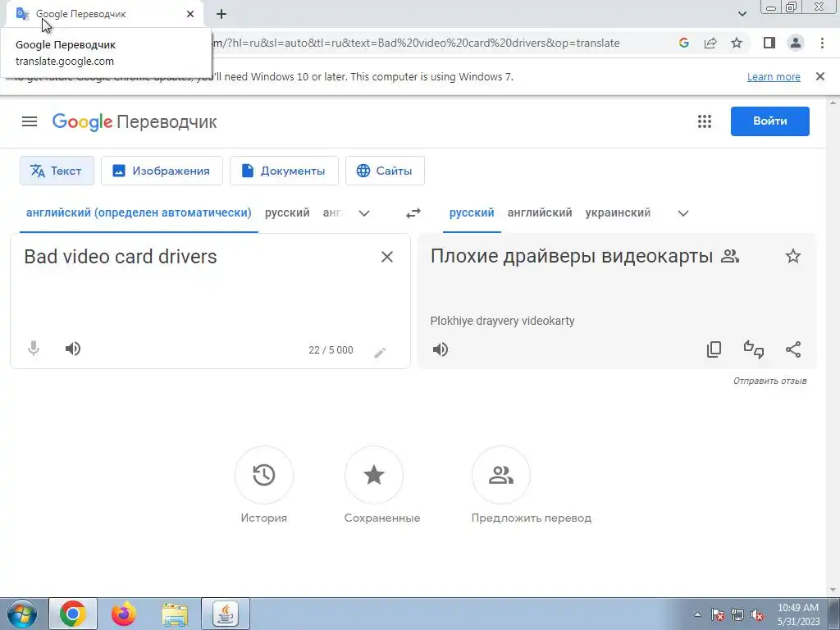Open the Windows Start menu

pyautogui.click(x=22, y=614)
